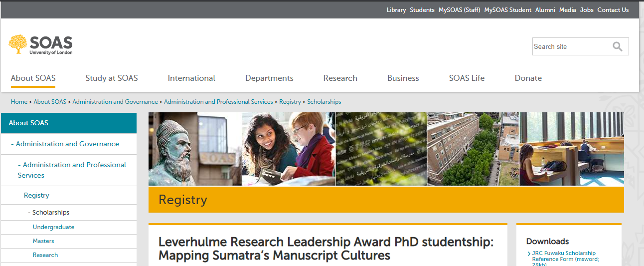Open Administration and Professional Services in sidebar

pyautogui.click(x=72, y=170)
